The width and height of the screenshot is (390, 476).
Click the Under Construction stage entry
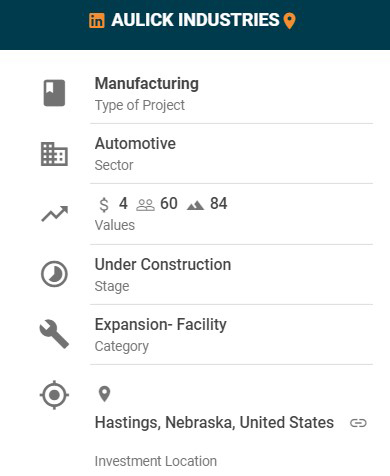[163, 264]
